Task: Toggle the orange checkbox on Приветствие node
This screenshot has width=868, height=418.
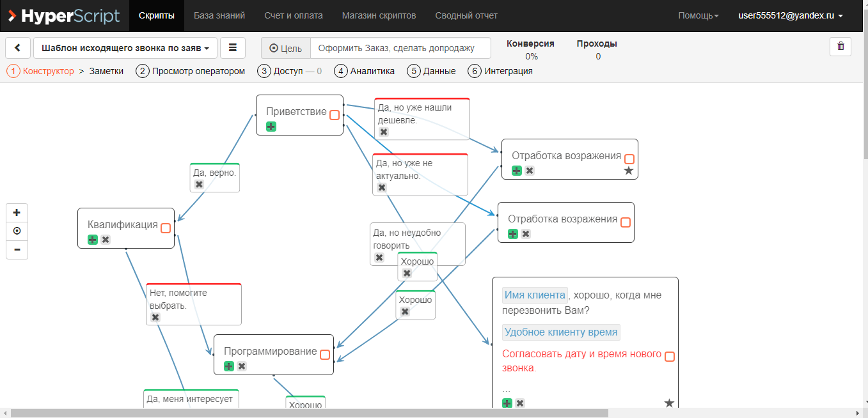Action: pos(335,115)
